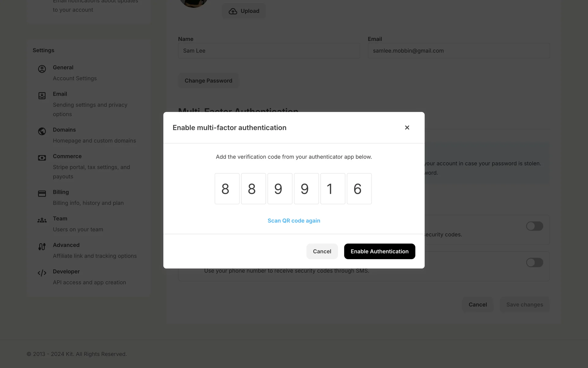The image size is (588, 368).
Task: Click the Developer code brackets icon
Action: [x=42, y=273]
